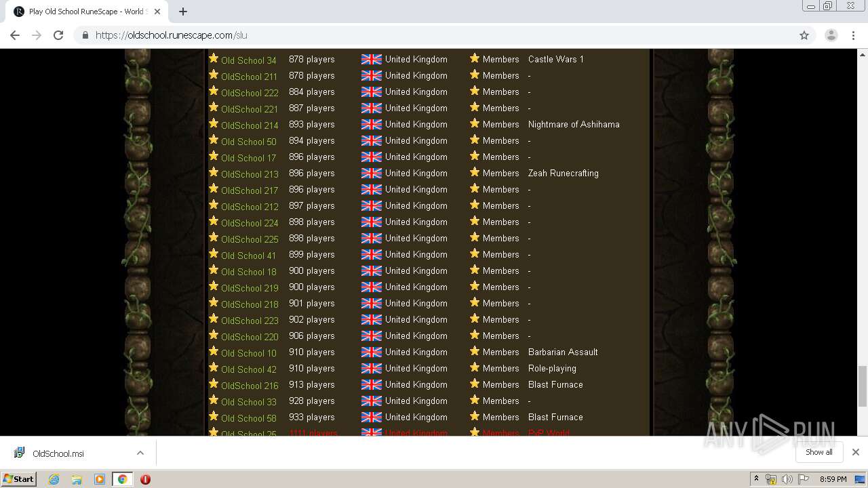Join world Old School 34
Screen dimensions: 868x488
coord(248,60)
